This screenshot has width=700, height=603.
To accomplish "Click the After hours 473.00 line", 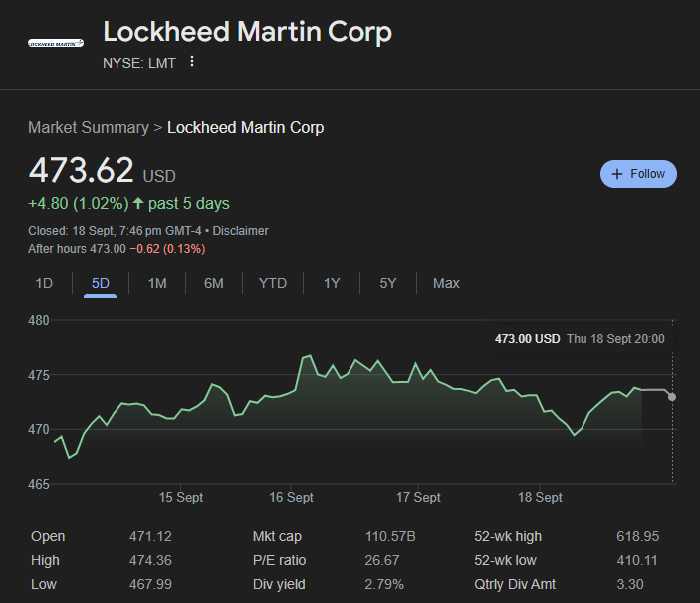I will tap(117, 249).
